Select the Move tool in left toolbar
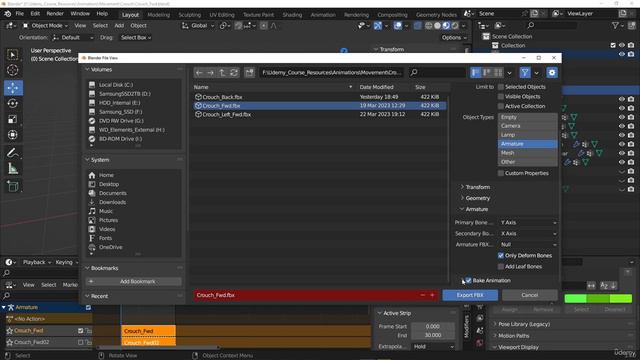Screen dimensions: 640x360 click(x=13, y=88)
